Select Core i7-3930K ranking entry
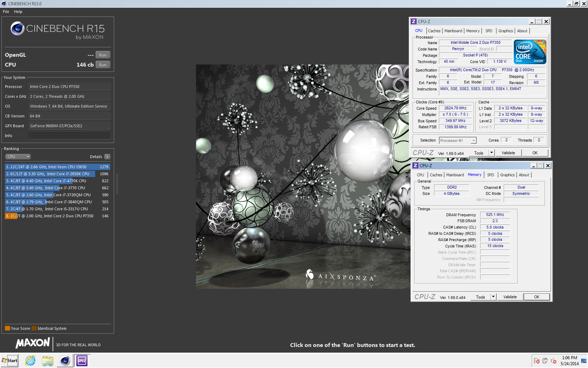588x368 pixels. (57, 174)
